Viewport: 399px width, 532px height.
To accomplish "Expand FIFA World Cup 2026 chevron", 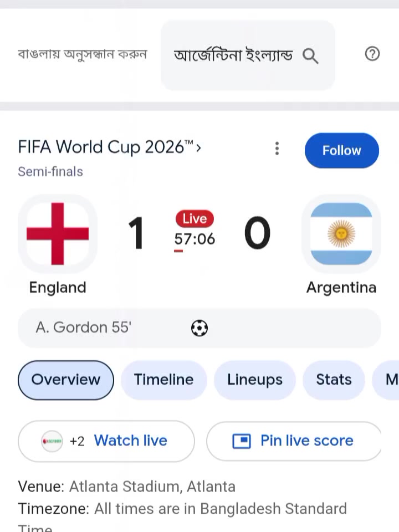I will [198, 148].
